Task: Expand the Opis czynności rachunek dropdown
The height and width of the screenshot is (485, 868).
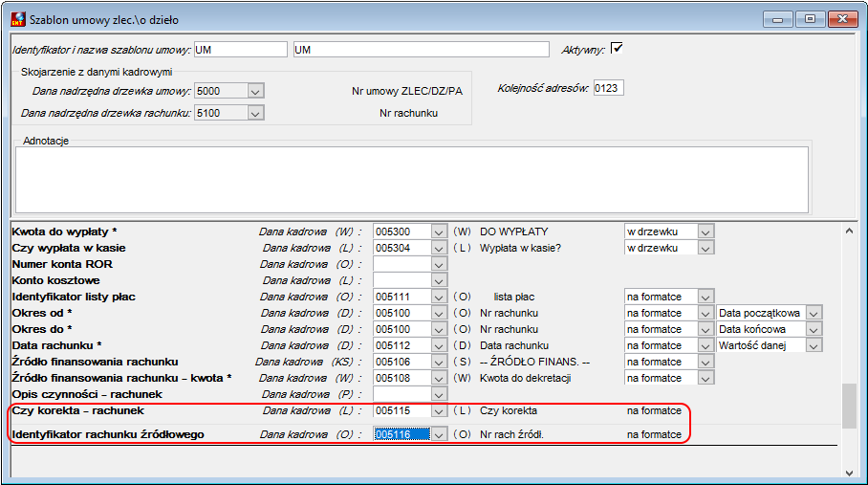Action: [439, 395]
